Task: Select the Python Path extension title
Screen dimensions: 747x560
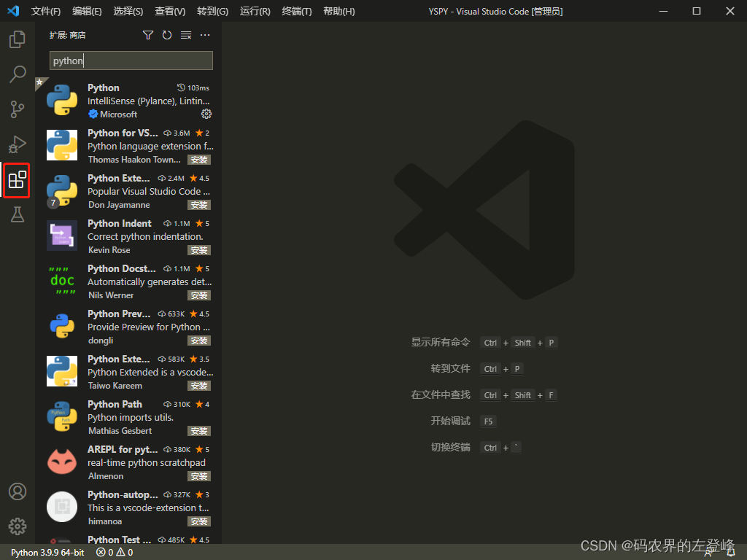Action: coord(115,404)
